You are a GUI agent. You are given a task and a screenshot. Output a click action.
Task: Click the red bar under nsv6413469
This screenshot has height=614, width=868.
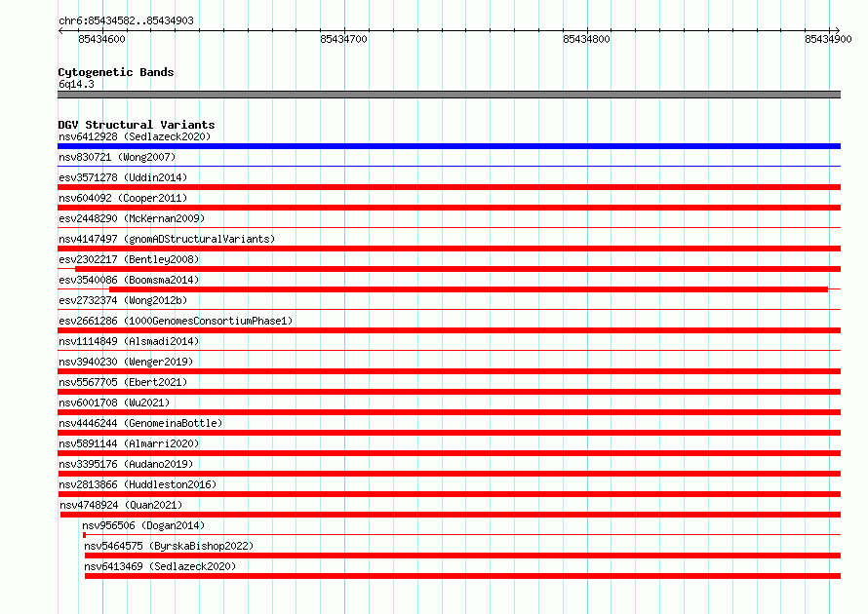(x=463, y=576)
